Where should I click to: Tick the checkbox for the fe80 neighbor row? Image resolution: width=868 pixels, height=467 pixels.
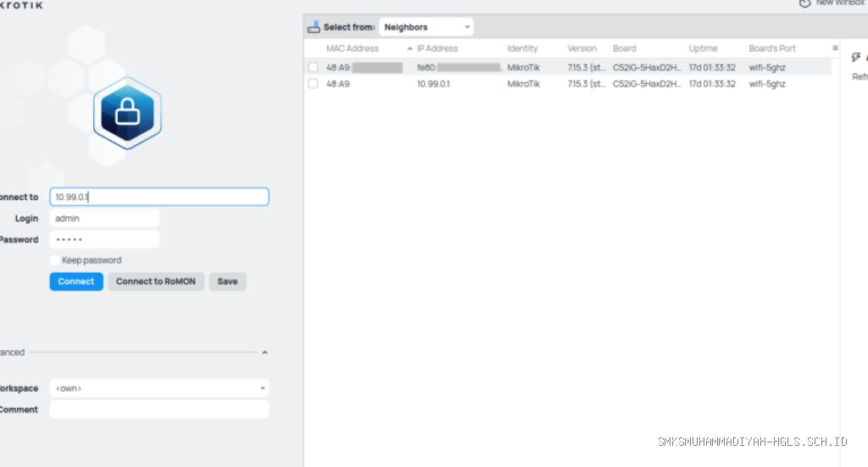tap(314, 67)
